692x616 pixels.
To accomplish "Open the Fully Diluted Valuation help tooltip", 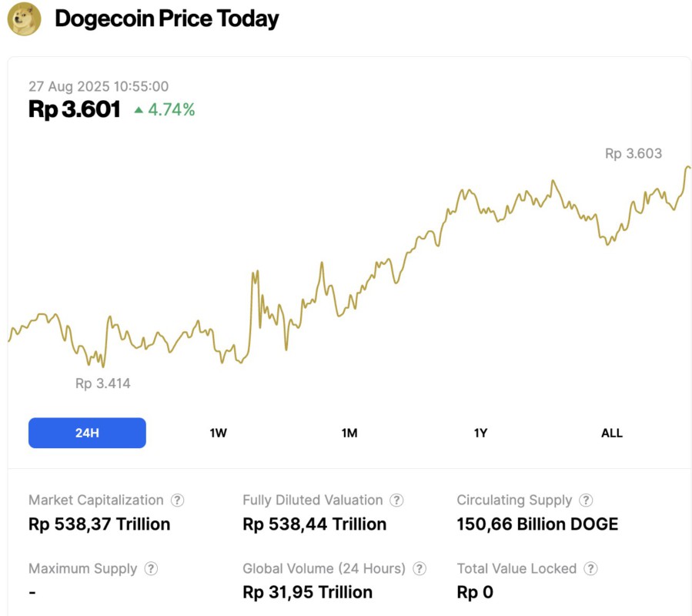I will tap(397, 500).
